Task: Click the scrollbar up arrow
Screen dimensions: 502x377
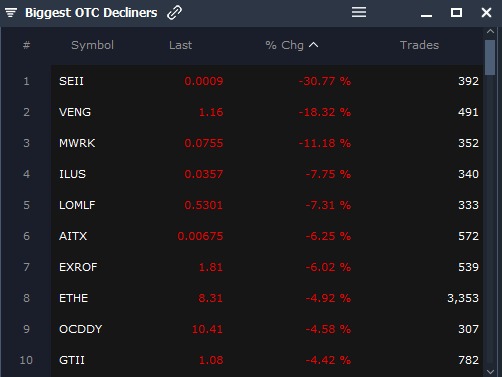Action: 490,31
